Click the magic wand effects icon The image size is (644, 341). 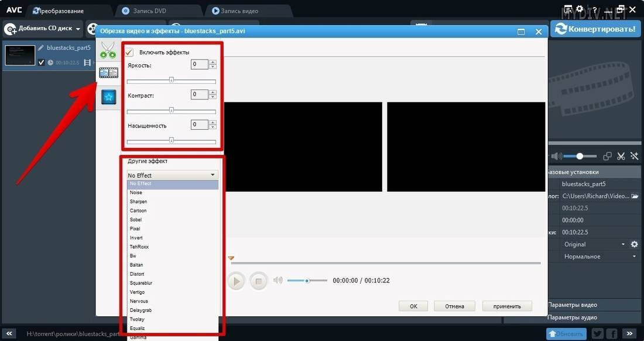[x=634, y=156]
